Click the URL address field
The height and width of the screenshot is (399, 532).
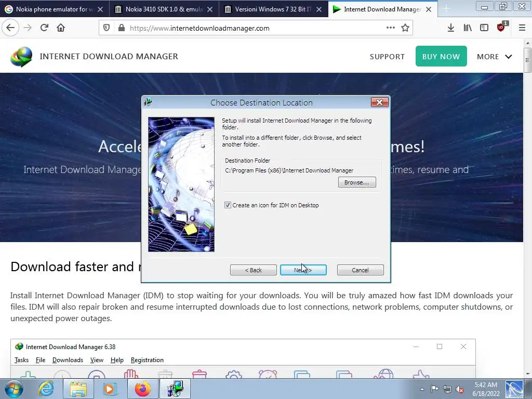tap(256, 28)
